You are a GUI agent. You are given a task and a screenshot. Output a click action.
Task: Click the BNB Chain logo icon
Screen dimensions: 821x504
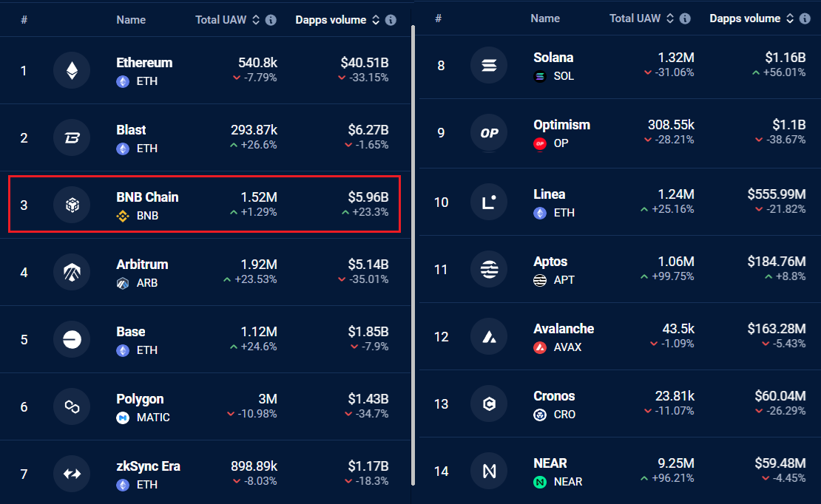(x=72, y=205)
